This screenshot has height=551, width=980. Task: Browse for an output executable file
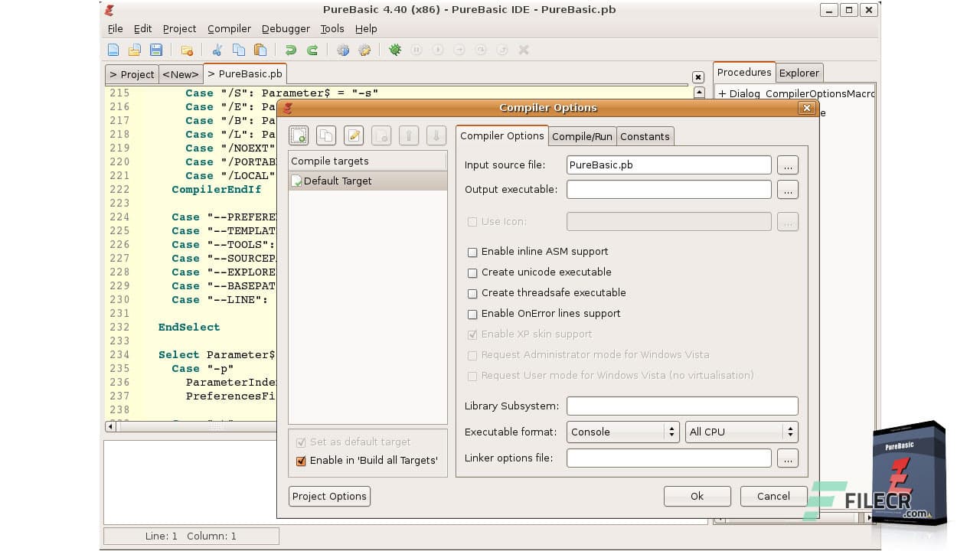(x=788, y=189)
